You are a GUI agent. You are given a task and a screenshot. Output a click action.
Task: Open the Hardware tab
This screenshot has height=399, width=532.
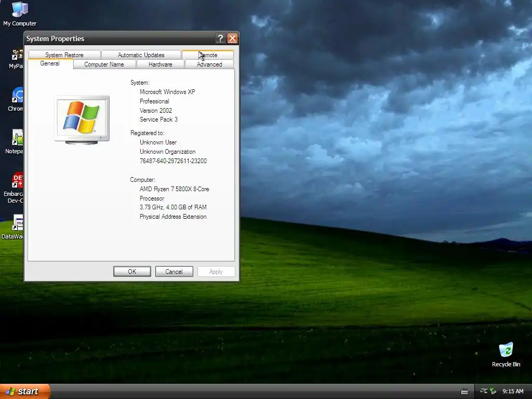(160, 64)
